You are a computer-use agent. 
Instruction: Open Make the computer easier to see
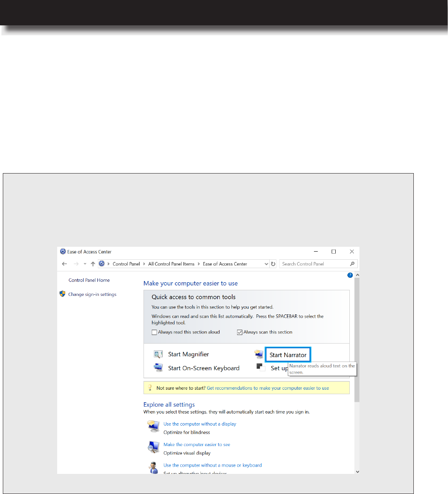(x=197, y=444)
